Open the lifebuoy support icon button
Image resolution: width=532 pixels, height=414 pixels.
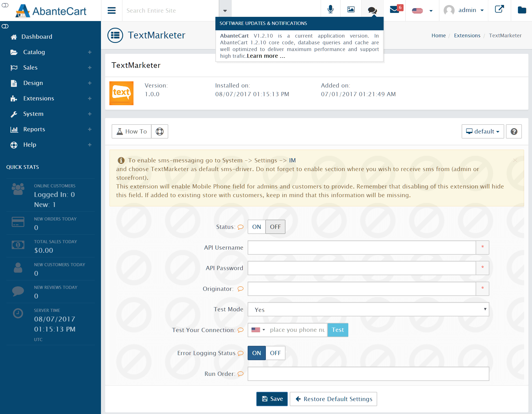coord(160,131)
